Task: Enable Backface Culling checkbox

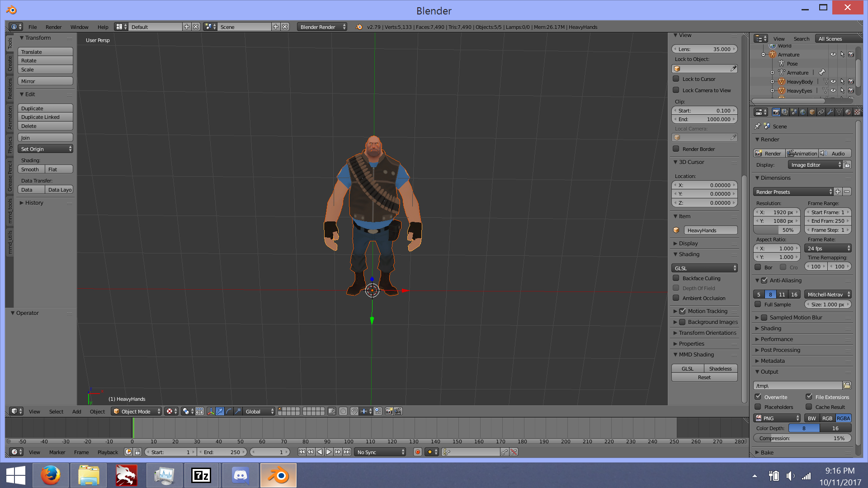Action: [676, 278]
